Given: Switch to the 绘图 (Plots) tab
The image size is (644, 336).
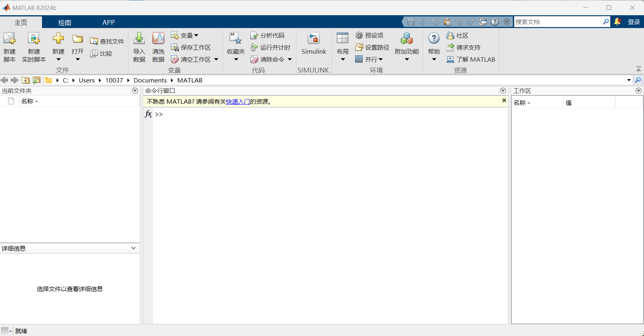Looking at the screenshot, I should coord(64,22).
